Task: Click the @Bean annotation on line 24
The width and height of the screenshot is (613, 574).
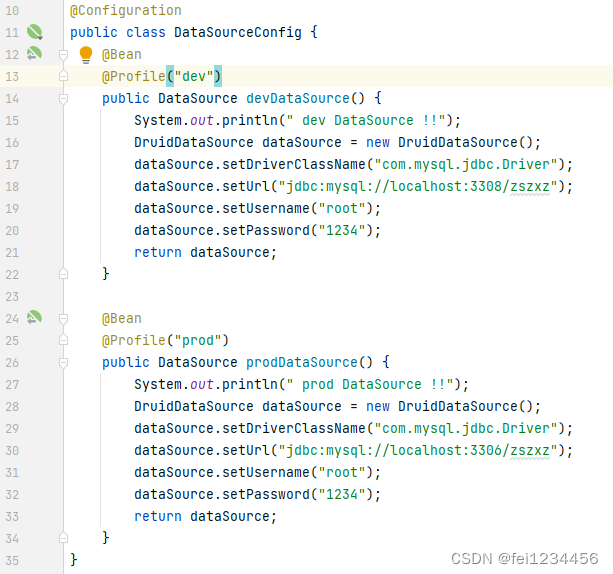Action: click(x=122, y=318)
